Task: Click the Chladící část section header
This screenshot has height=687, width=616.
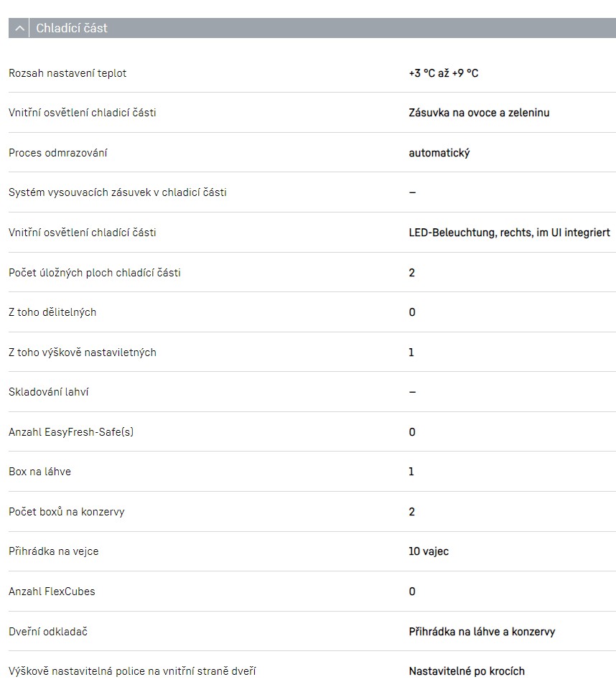Action: coord(72,29)
